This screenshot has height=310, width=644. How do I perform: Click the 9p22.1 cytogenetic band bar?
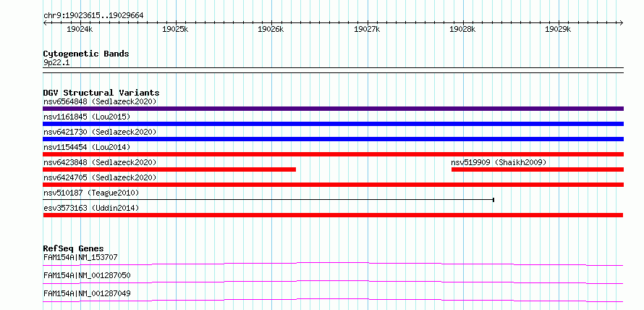pyautogui.click(x=333, y=70)
